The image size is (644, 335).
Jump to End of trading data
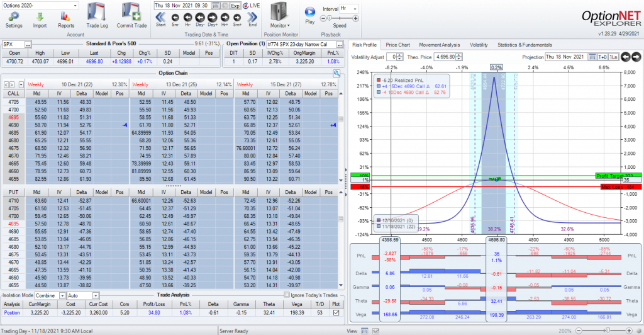click(x=252, y=17)
